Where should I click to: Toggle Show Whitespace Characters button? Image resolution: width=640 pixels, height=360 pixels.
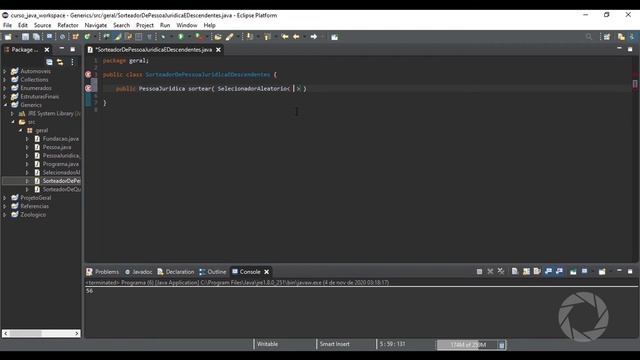point(149,37)
